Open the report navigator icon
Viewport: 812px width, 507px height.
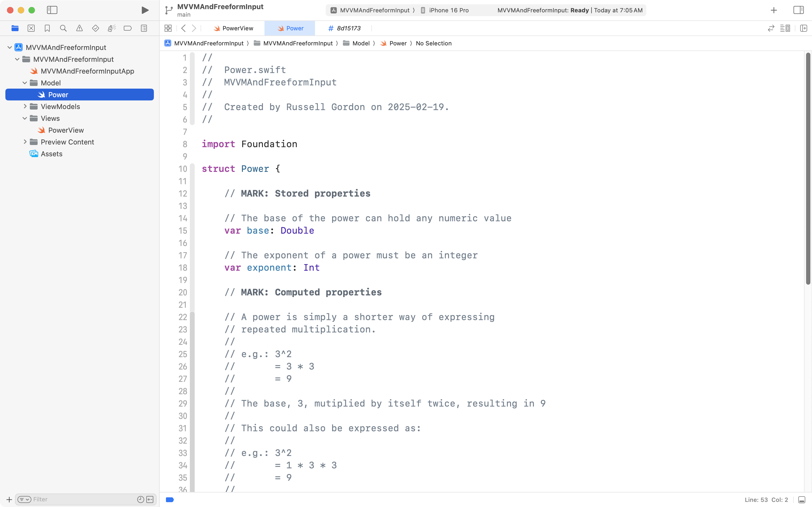click(x=144, y=28)
